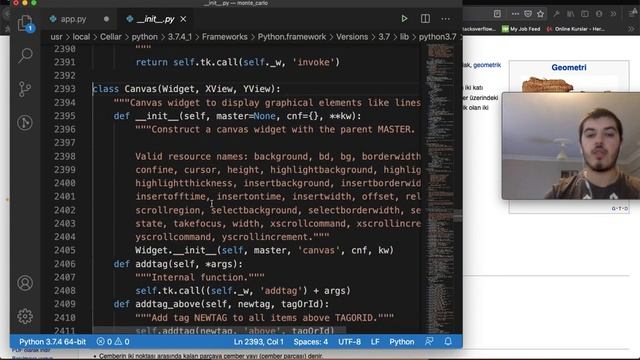The height and width of the screenshot is (360, 640).
Task: Open 'Versions' breadcrumb segment
Action: tap(352, 37)
